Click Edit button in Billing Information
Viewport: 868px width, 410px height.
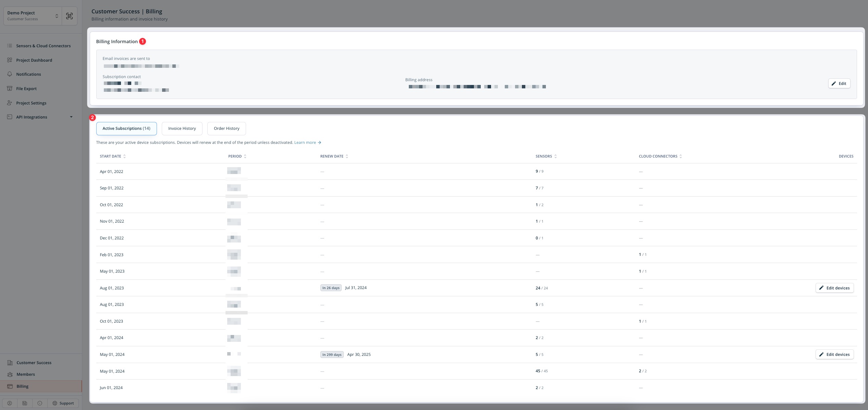[x=839, y=84]
